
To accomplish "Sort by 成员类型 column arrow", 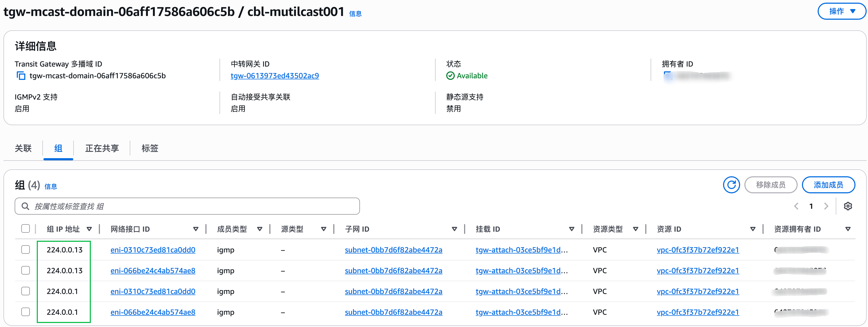I will (x=259, y=229).
